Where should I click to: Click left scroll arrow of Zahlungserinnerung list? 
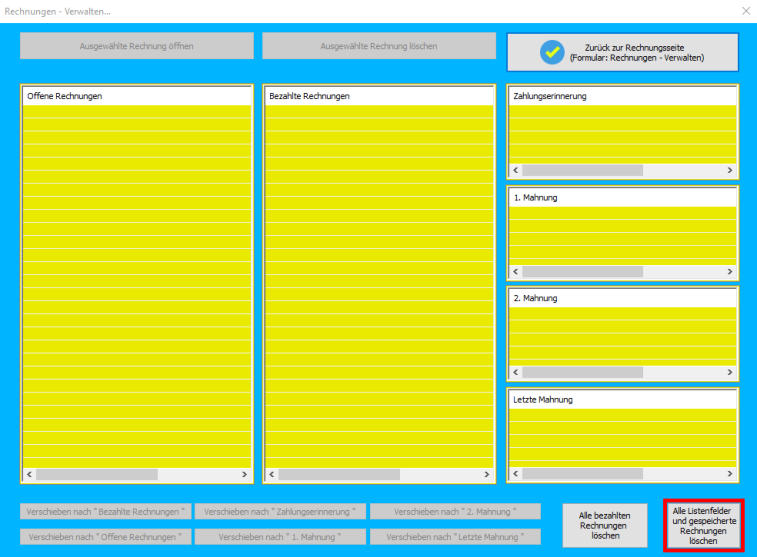tap(516, 171)
